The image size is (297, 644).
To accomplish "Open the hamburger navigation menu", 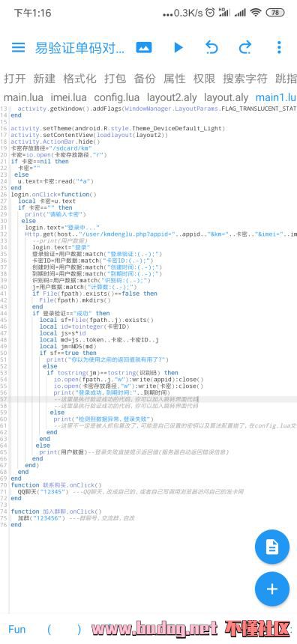I will click(18, 48).
